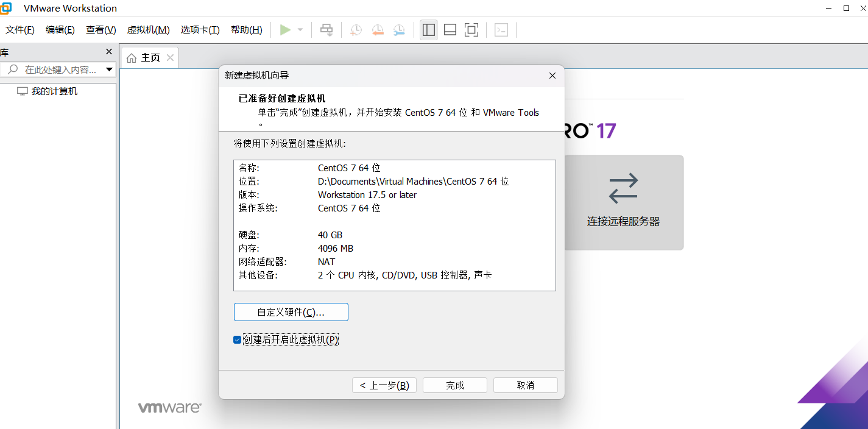Click the library search magnifier icon
Viewport: 868px width, 429px height.
pos(12,70)
